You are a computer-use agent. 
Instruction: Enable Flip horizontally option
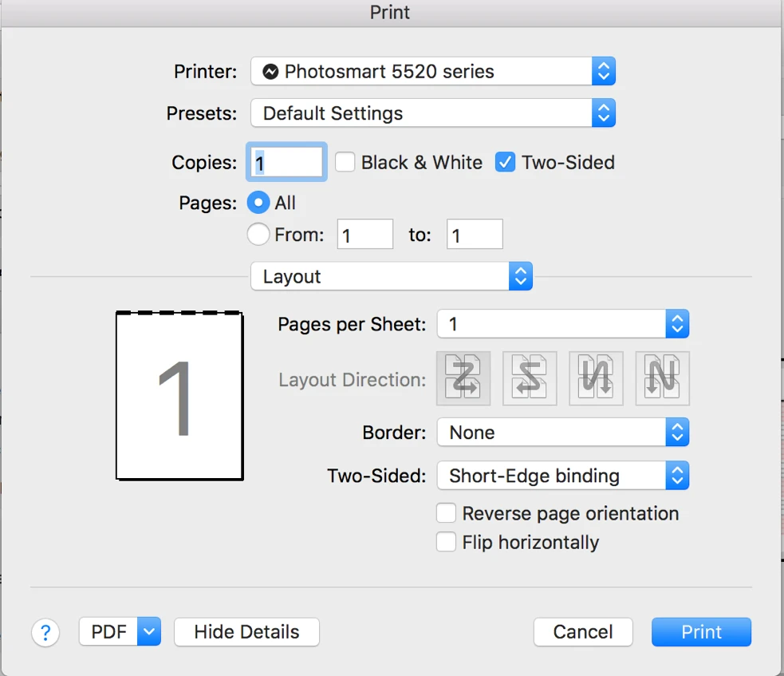(x=446, y=541)
